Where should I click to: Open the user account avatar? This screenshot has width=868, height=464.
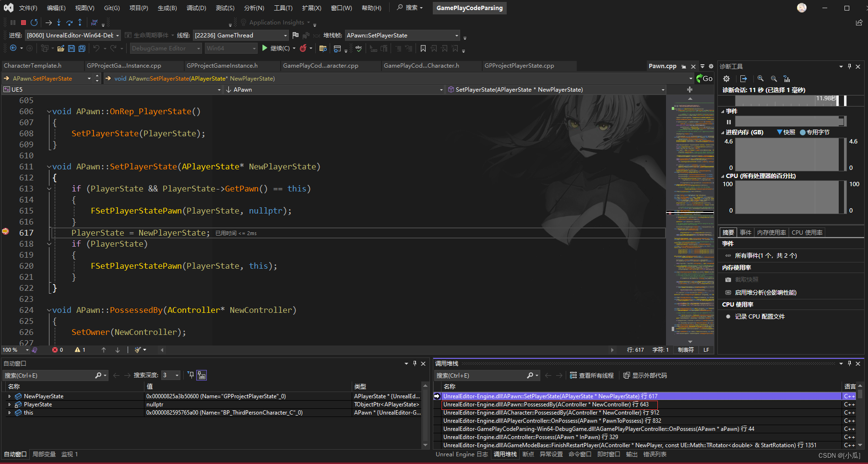point(802,8)
